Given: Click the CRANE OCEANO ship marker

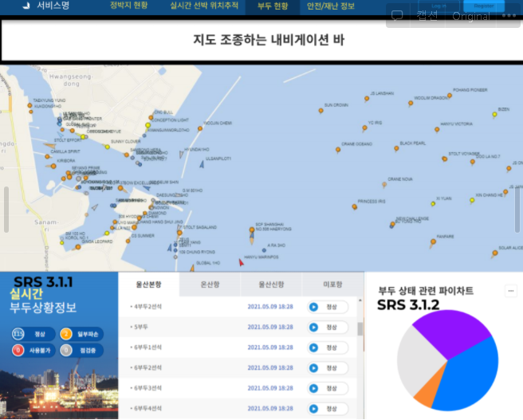Looking at the screenshot, I should [x=338, y=150].
